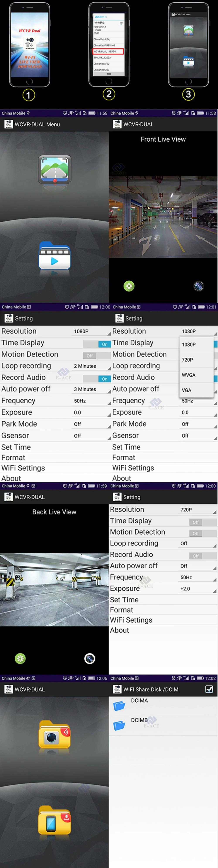This screenshot has height=868, width=218.
Task: Turn off Time Display switch showing On
Action: pos(97,344)
